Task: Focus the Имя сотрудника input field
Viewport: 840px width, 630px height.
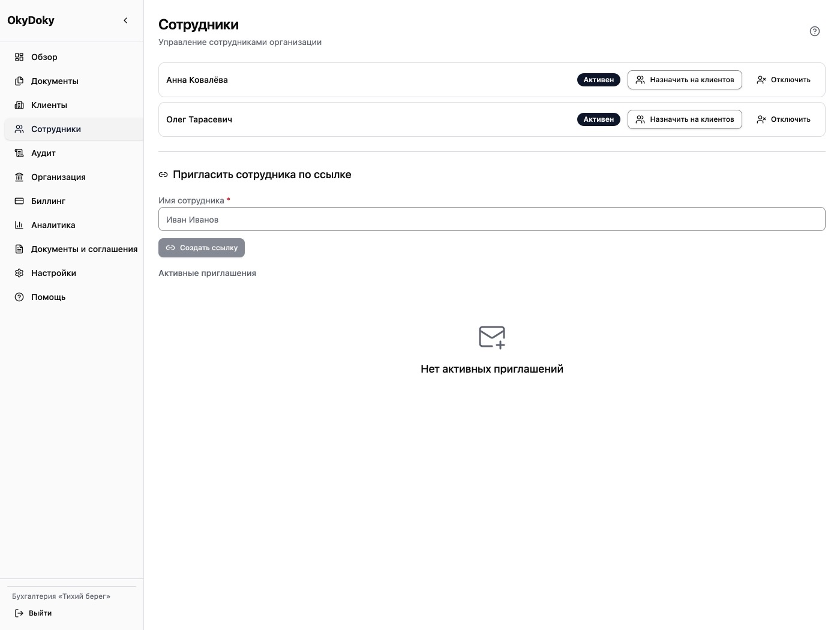Action: [492, 219]
